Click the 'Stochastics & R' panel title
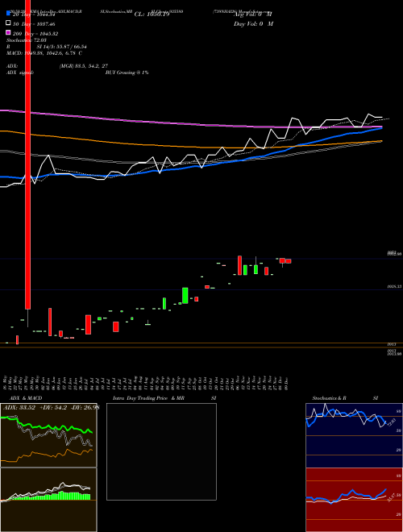The height and width of the screenshot is (532, 403). pos(329,398)
